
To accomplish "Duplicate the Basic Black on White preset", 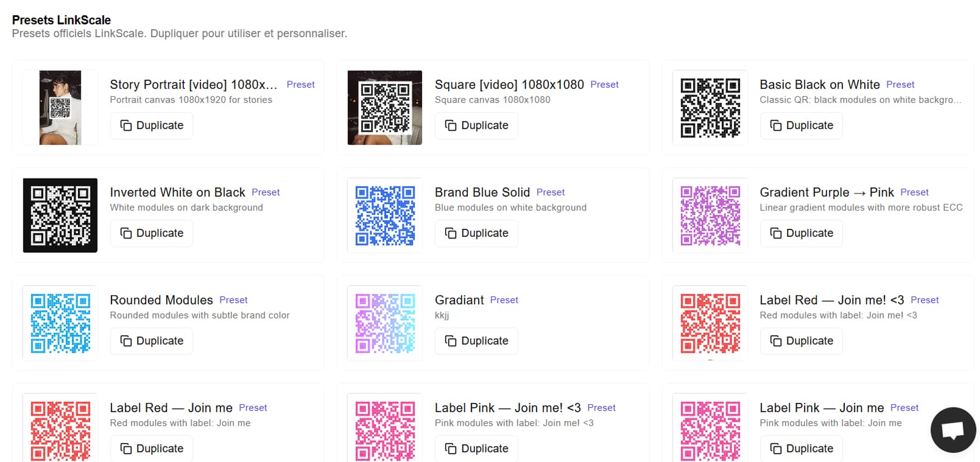I will point(801,125).
